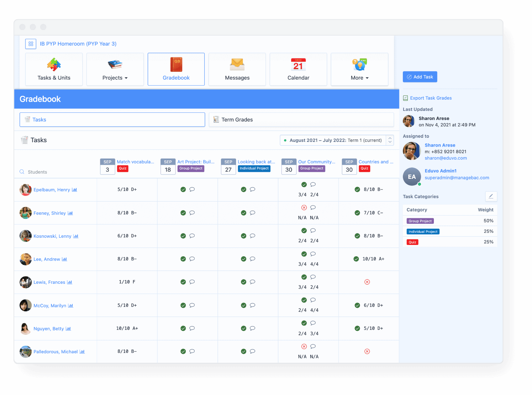This screenshot has width=532, height=395.
Task: Open the term selector August 2021 – July 2022
Action: pos(337,140)
